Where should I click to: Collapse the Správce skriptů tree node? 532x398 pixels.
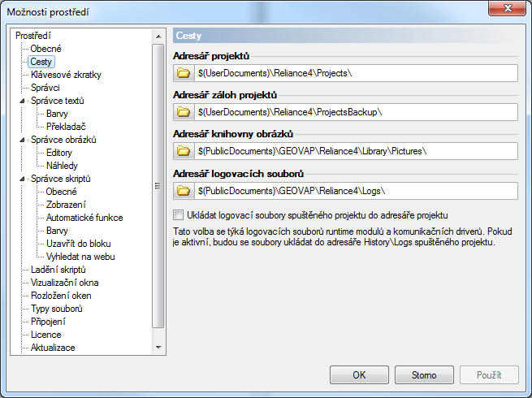click(x=22, y=179)
